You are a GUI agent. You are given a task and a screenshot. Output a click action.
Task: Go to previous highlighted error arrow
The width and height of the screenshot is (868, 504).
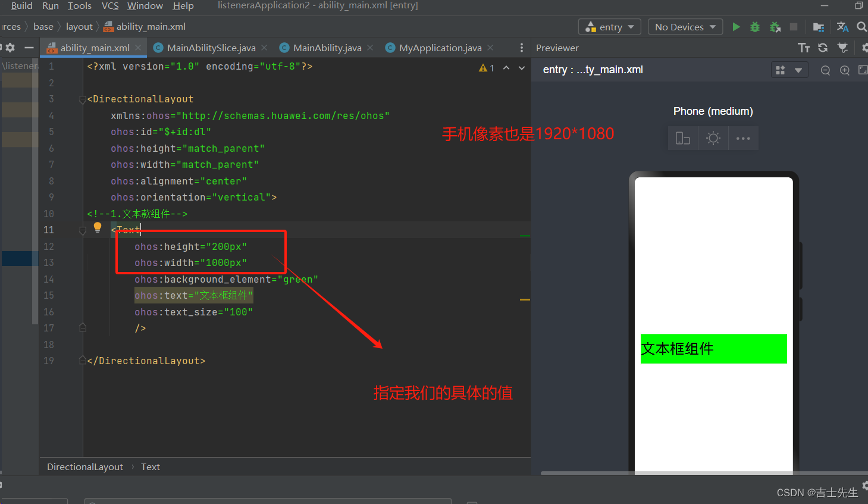coord(506,68)
